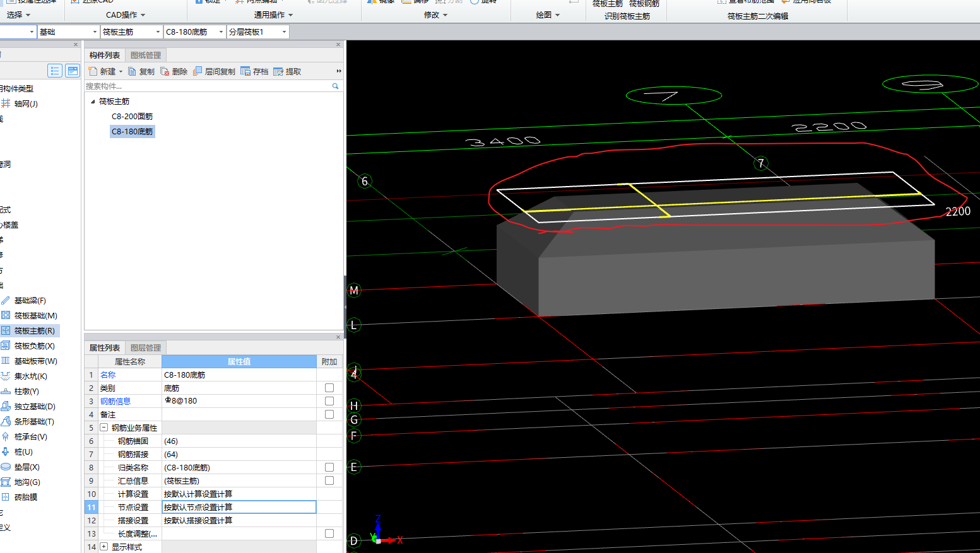Open the CAD操作 ribbon group dropdown
The width and height of the screenshot is (980, 553).
point(126,15)
